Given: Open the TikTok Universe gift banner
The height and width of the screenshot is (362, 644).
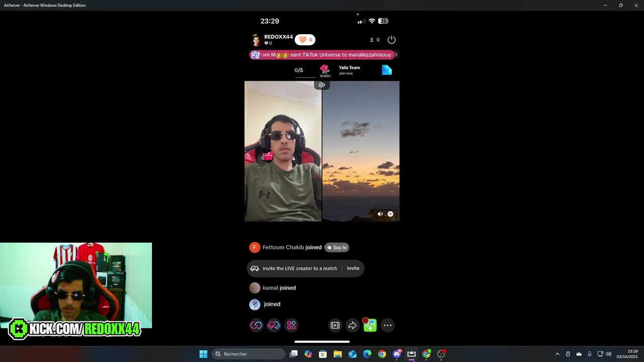Looking at the screenshot, I should click(322, 54).
